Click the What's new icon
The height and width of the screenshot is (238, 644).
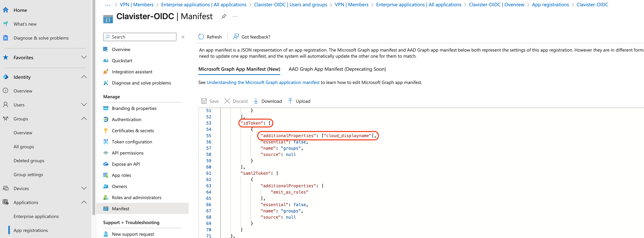(6, 24)
